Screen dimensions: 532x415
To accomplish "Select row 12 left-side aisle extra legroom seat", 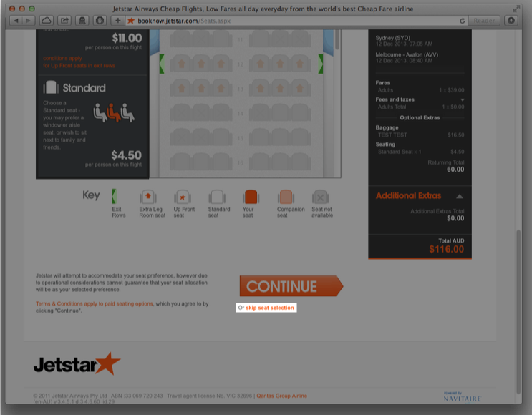I will tap(221, 64).
